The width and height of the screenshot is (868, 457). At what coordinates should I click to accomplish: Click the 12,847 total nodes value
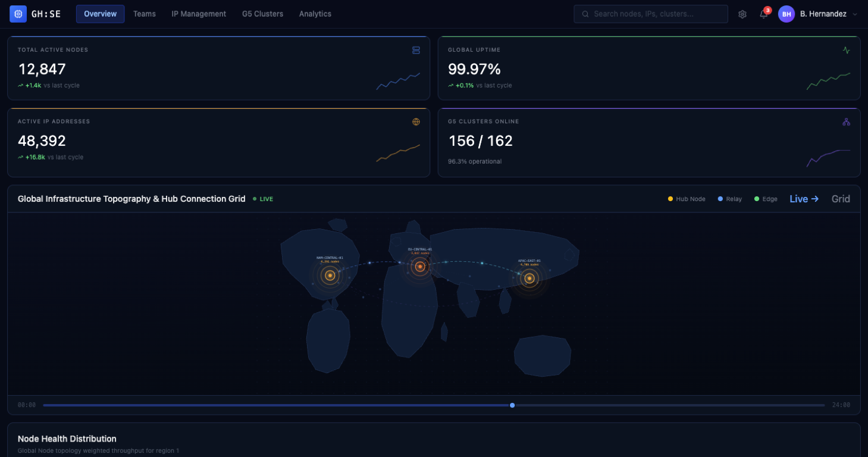click(x=42, y=69)
